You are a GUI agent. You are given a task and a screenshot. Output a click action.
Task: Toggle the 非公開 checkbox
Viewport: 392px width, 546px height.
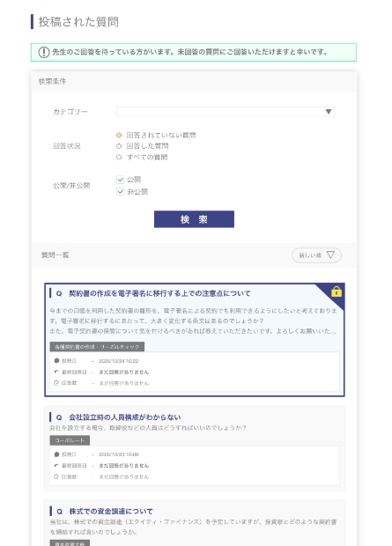coord(120,191)
